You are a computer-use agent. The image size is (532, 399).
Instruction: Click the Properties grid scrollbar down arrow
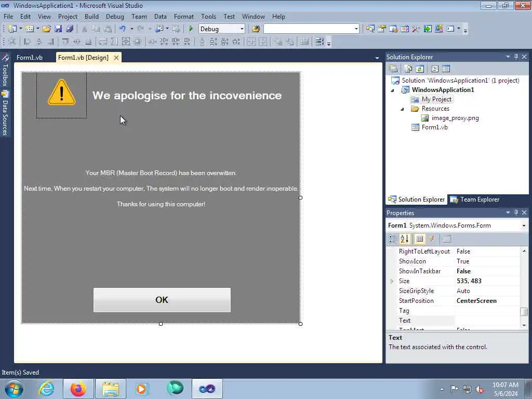coord(524,325)
